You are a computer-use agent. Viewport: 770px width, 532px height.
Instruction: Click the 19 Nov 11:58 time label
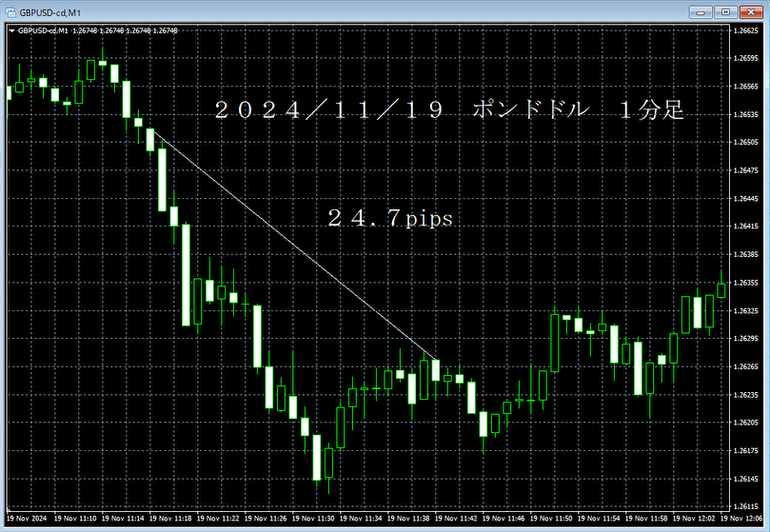(646, 519)
